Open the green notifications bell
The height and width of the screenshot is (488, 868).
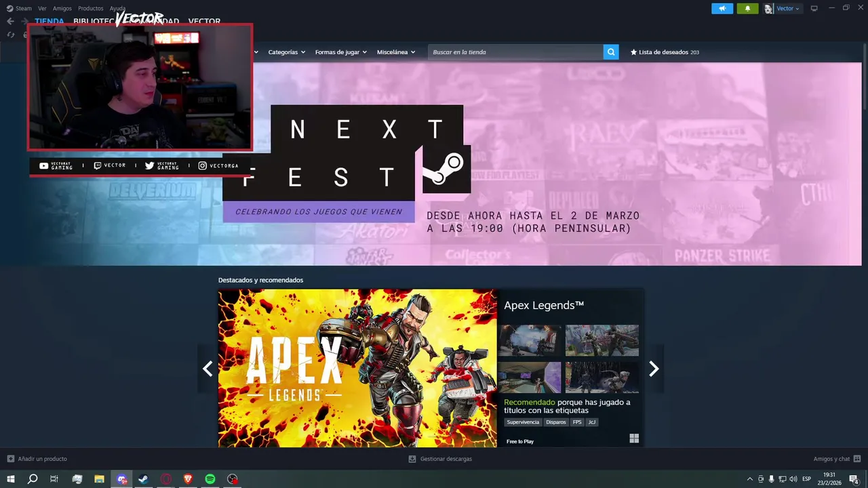(x=747, y=8)
